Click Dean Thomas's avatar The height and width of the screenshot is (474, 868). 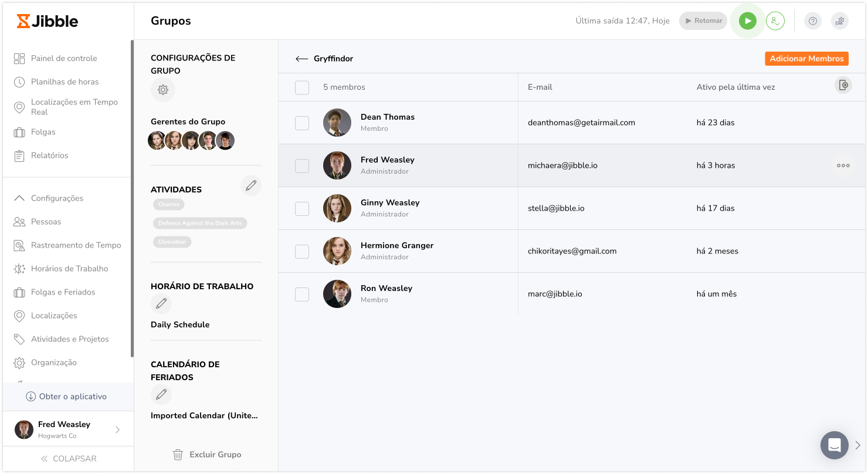[x=337, y=123]
